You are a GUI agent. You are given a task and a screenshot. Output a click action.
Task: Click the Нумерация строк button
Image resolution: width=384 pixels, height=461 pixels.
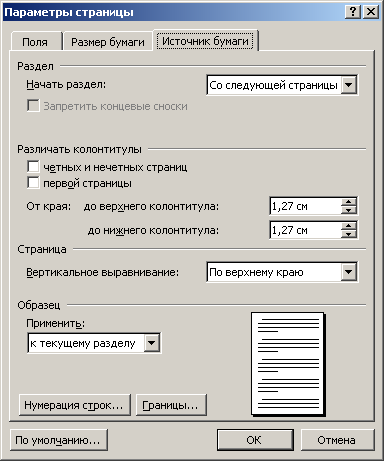point(75,405)
